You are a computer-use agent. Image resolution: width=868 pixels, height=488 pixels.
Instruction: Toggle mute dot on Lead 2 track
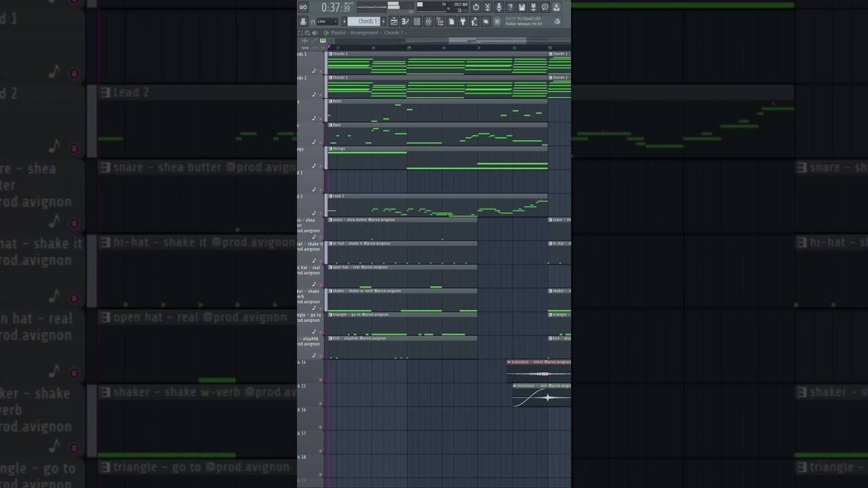click(x=321, y=213)
